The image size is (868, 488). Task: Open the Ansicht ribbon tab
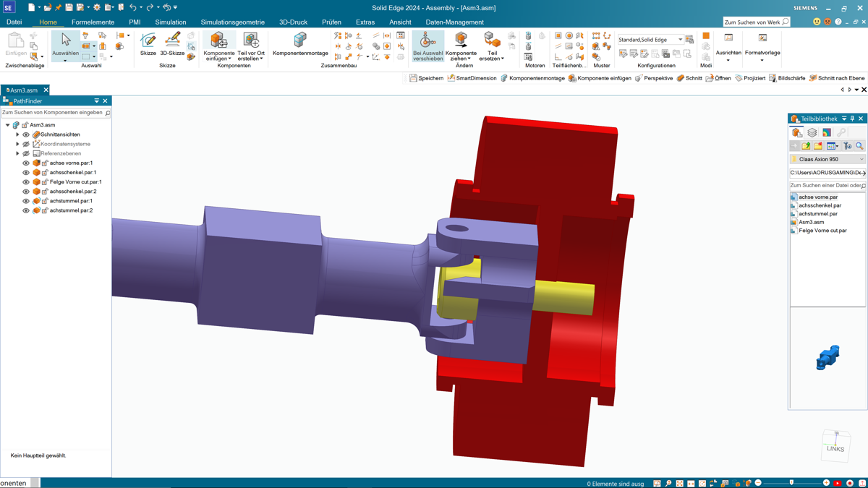pyautogui.click(x=400, y=22)
